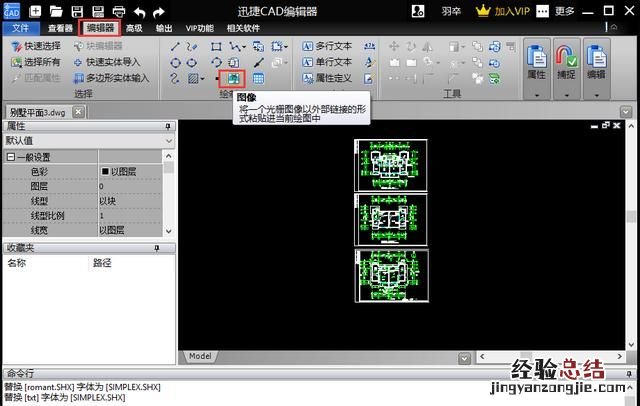
Task: Click the Multiline Text (多行文本) tool
Action: (x=326, y=46)
